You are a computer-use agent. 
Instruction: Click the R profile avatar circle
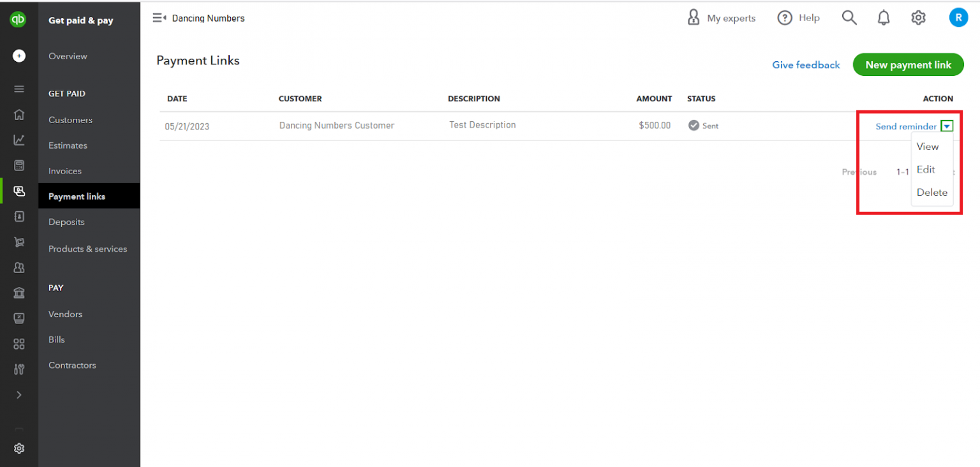958,17
